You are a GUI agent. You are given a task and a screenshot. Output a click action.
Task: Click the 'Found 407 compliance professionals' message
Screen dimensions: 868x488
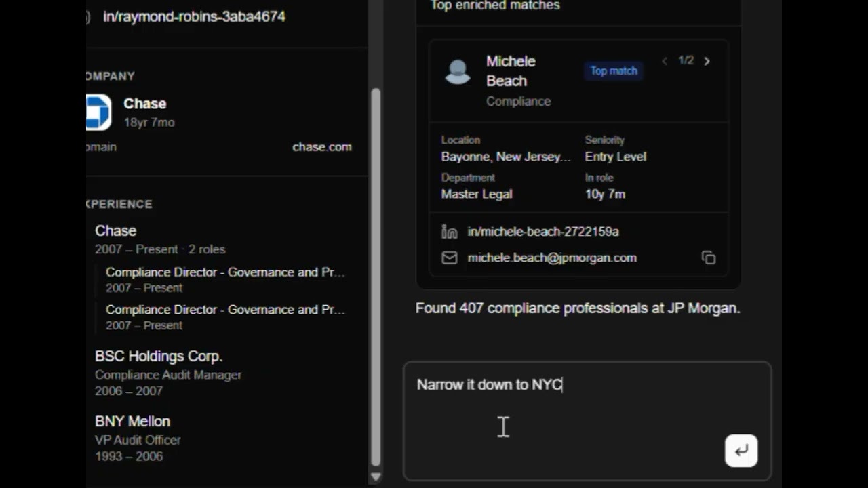pyautogui.click(x=578, y=308)
